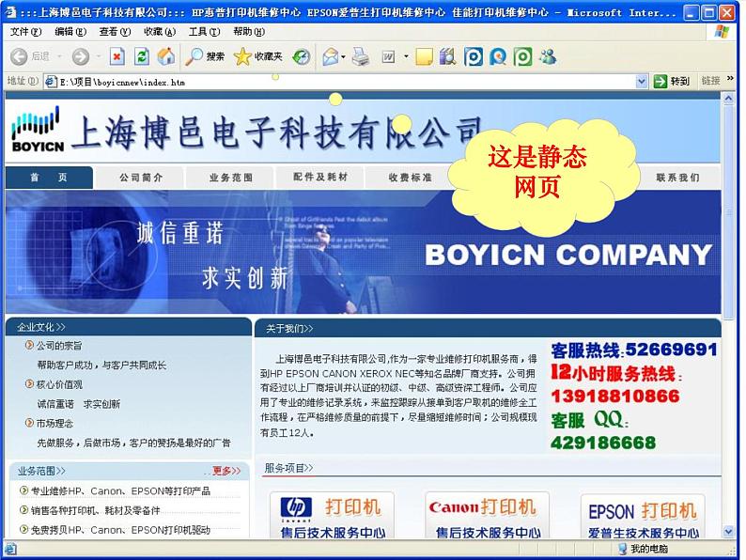Open the Edit-with-Word dropdown arrow
746x560 pixels.
[406, 57]
